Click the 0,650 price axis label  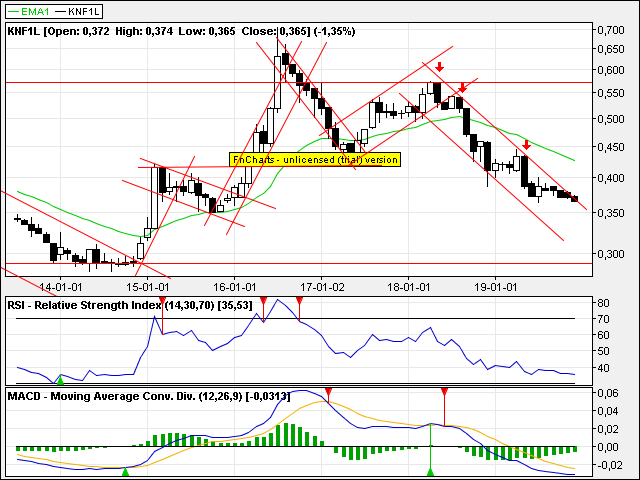pyautogui.click(x=611, y=49)
